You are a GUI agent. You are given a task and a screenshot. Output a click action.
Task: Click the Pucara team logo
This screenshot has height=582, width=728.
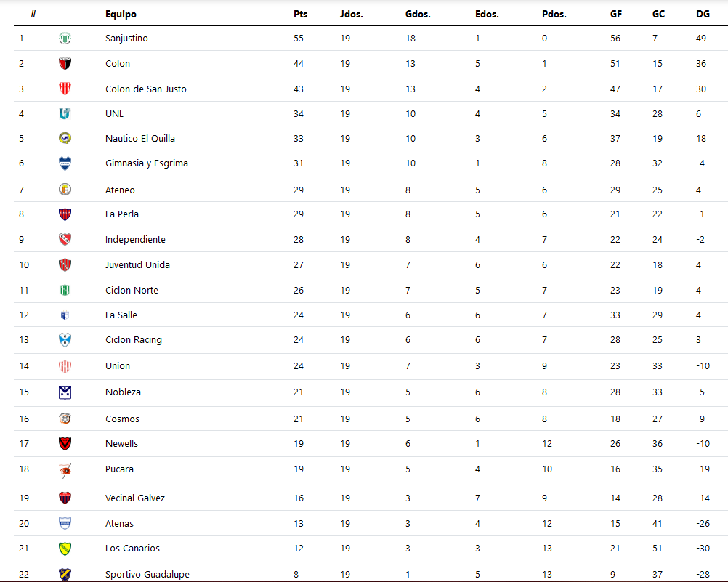click(65, 470)
